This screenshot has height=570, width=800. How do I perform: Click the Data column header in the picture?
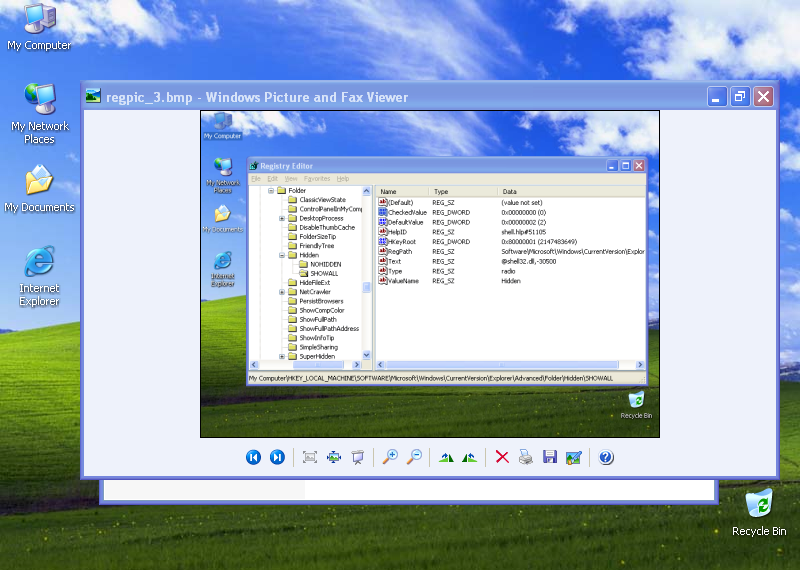[x=571, y=191]
